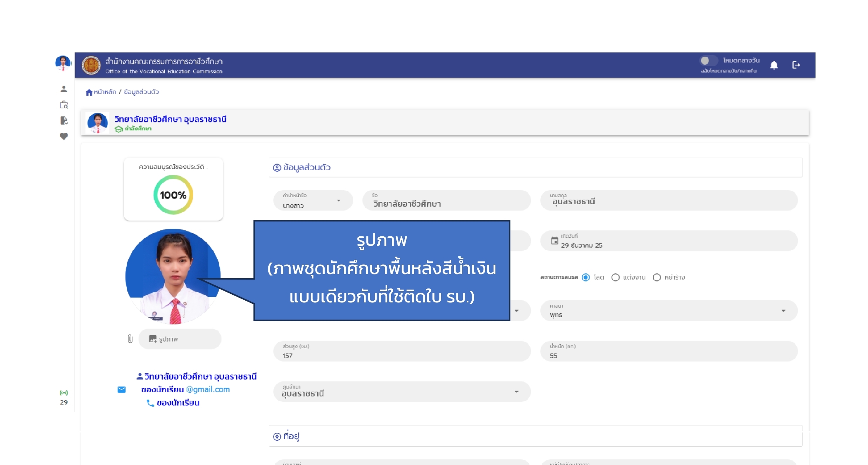
Task: Click the ชื่อ first name field
Action: (446, 200)
